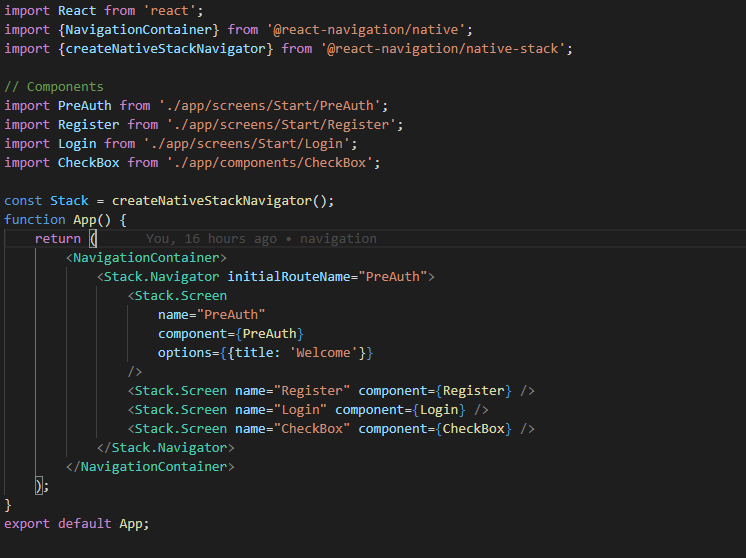Click './app/screens/Start/Login' path string

pos(246,144)
